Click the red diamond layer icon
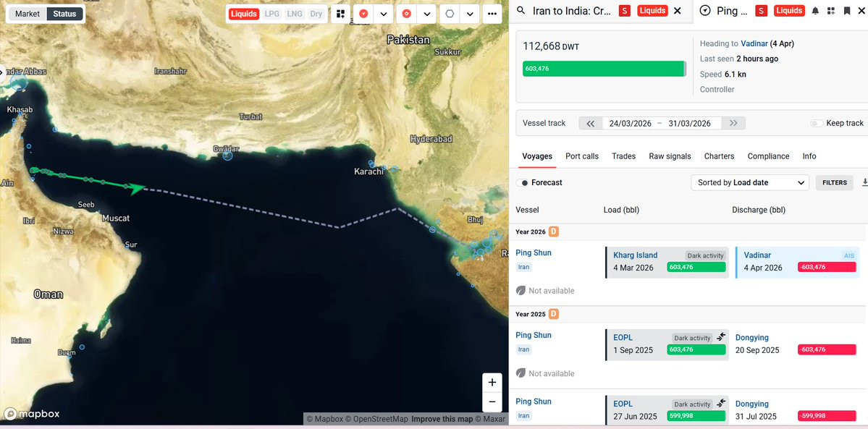This screenshot has height=429, width=868. (407, 14)
